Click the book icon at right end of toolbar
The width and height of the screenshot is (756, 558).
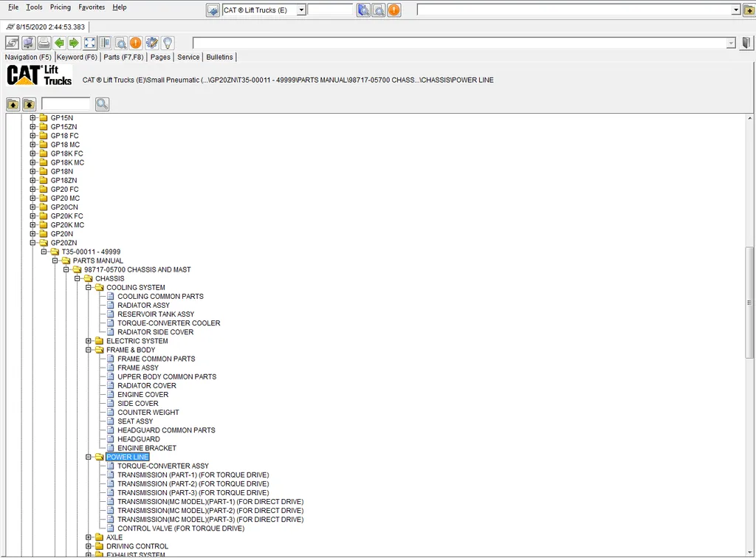coord(746,43)
